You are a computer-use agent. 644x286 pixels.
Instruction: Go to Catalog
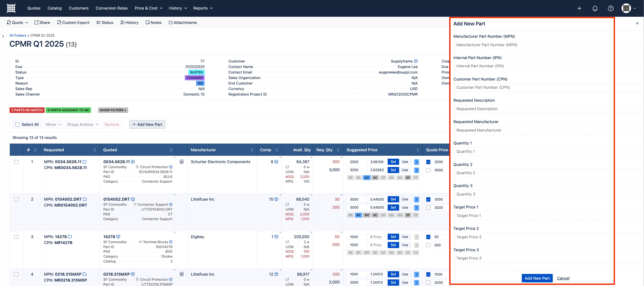coord(55,8)
